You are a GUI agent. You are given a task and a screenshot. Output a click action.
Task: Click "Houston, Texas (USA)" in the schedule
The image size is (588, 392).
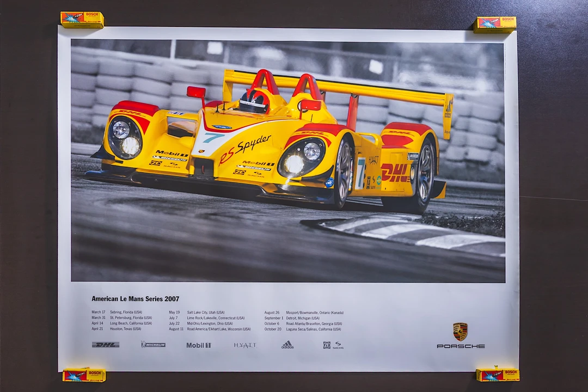126,329
